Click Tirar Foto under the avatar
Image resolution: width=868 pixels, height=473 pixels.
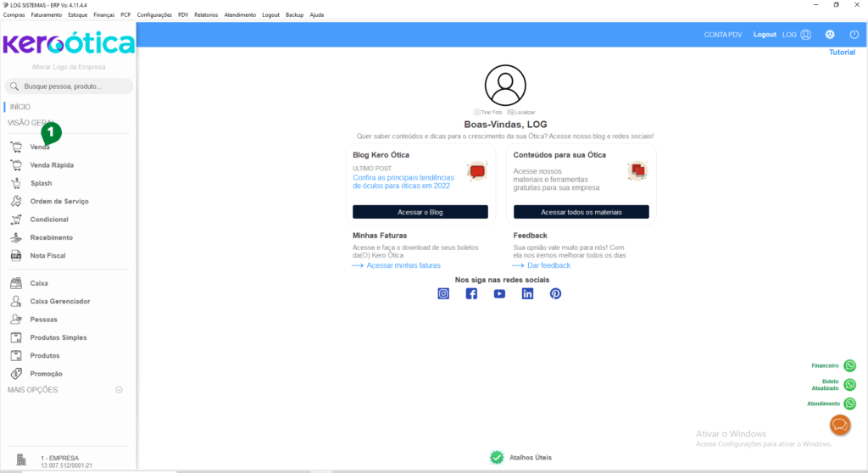[x=487, y=112]
